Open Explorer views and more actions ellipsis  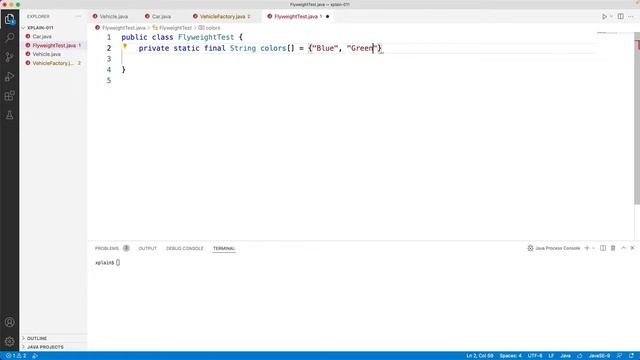pos(78,16)
